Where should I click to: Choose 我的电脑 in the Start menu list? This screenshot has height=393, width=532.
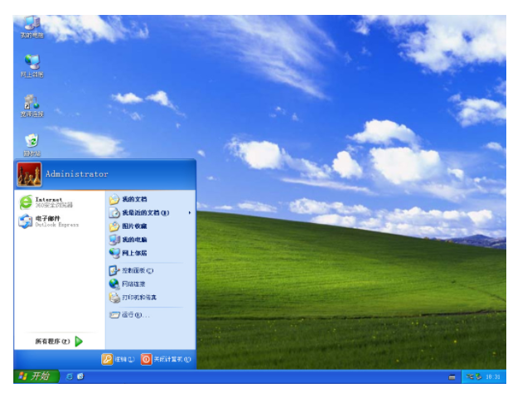coord(132,240)
